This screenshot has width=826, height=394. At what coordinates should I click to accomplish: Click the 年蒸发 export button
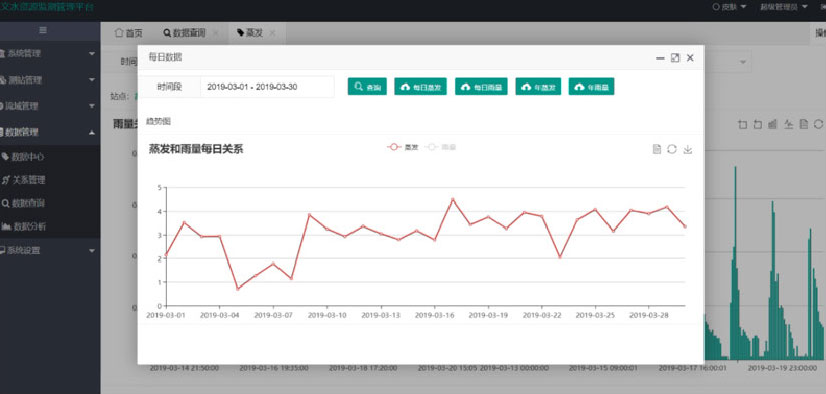(x=538, y=87)
